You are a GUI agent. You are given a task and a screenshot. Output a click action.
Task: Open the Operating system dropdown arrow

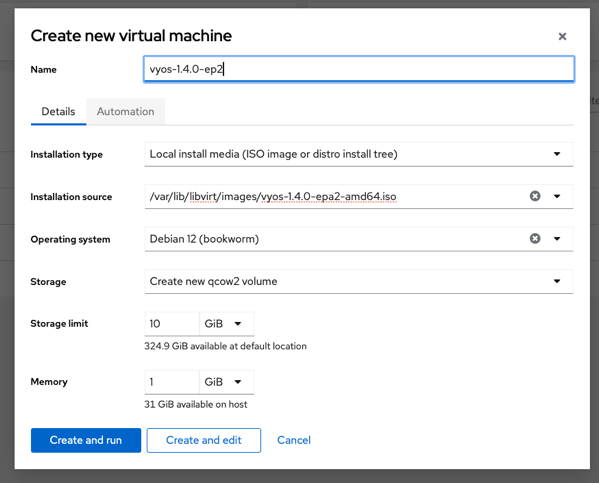(557, 239)
